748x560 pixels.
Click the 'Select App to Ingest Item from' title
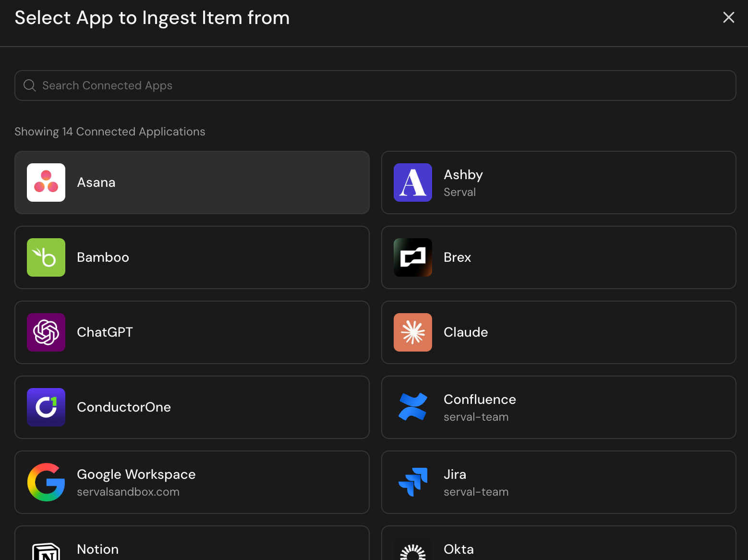pos(152,18)
